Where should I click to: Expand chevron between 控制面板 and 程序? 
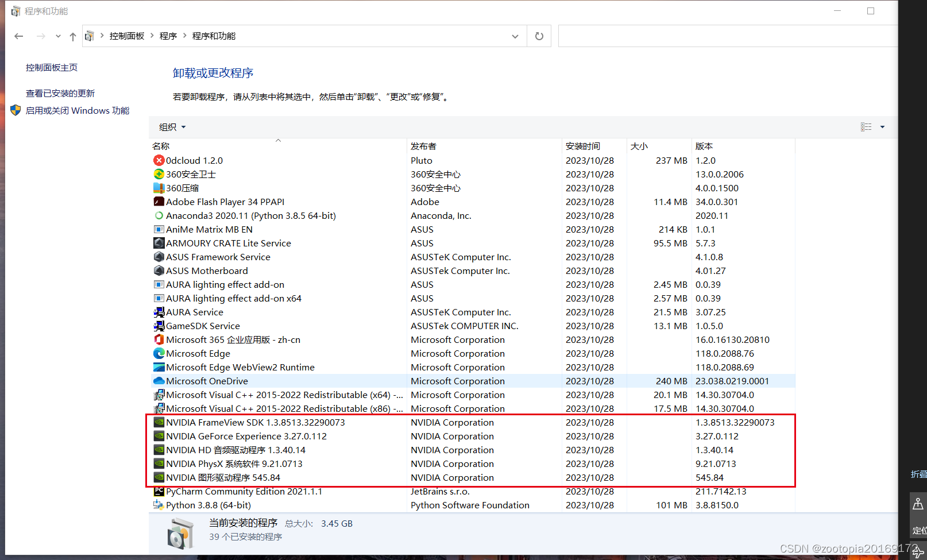point(152,36)
